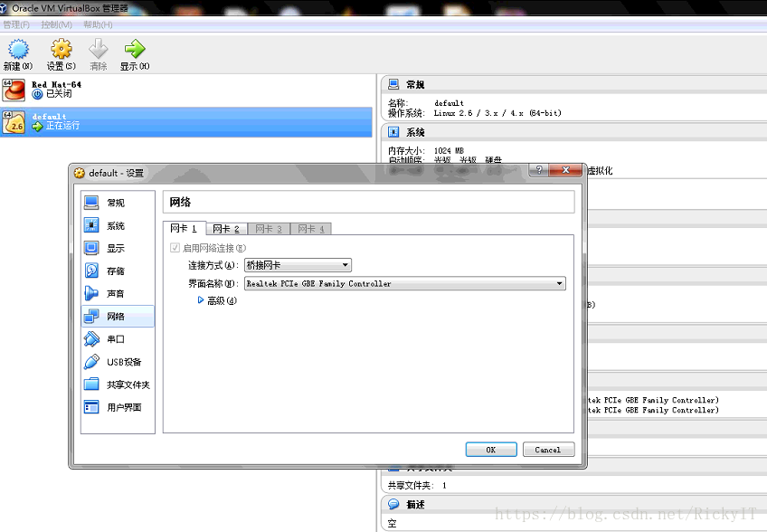
Task: Open Network (网络) settings category icon
Action: (x=91, y=316)
